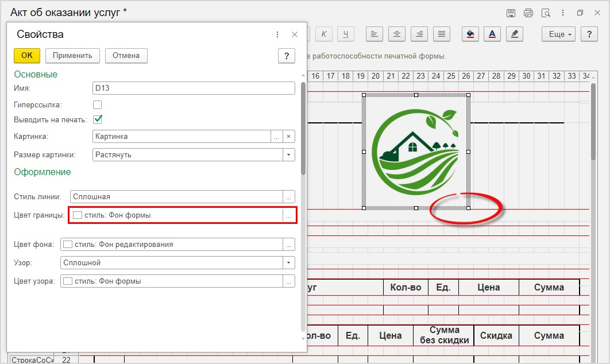610x364 pixels.
Task: Select row header 22
Action: [66, 360]
